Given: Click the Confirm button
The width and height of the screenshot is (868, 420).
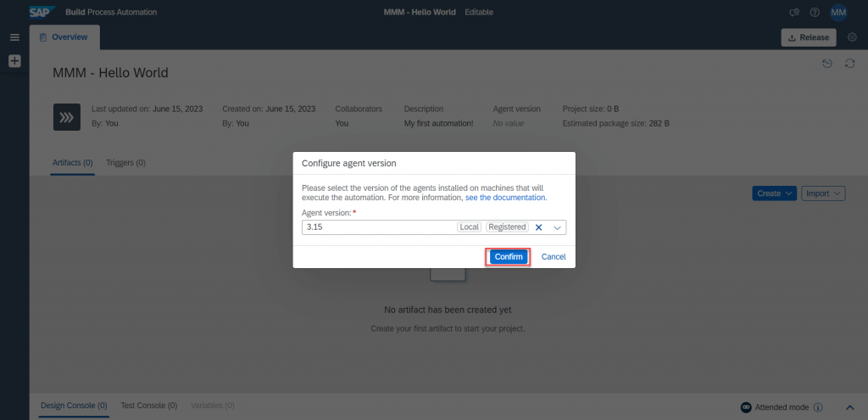Looking at the screenshot, I should [x=509, y=256].
